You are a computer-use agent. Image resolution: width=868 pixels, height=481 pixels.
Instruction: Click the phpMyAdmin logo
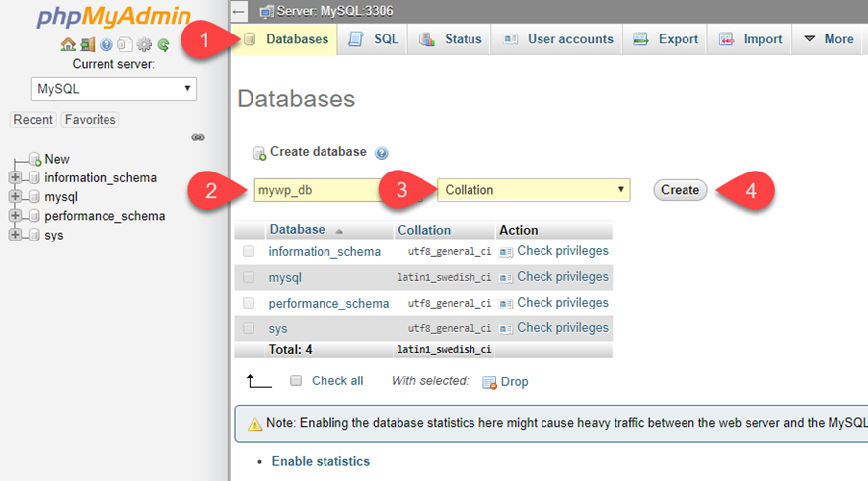pos(114,17)
